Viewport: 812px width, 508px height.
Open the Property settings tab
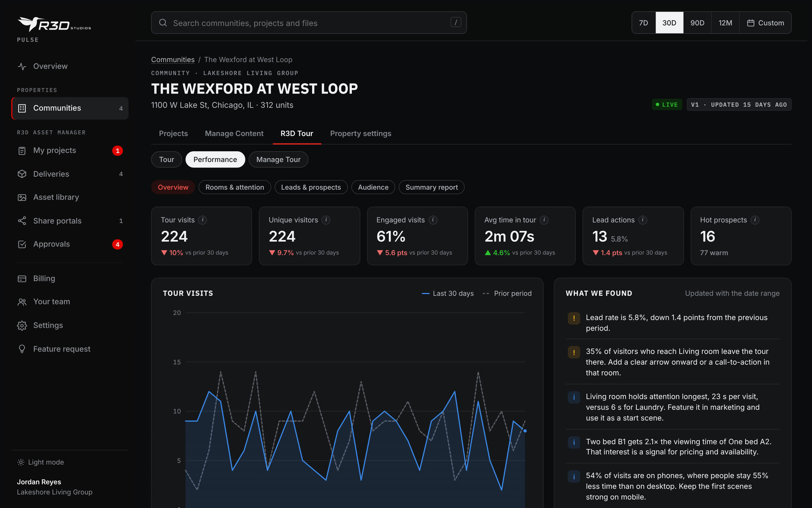click(x=360, y=134)
